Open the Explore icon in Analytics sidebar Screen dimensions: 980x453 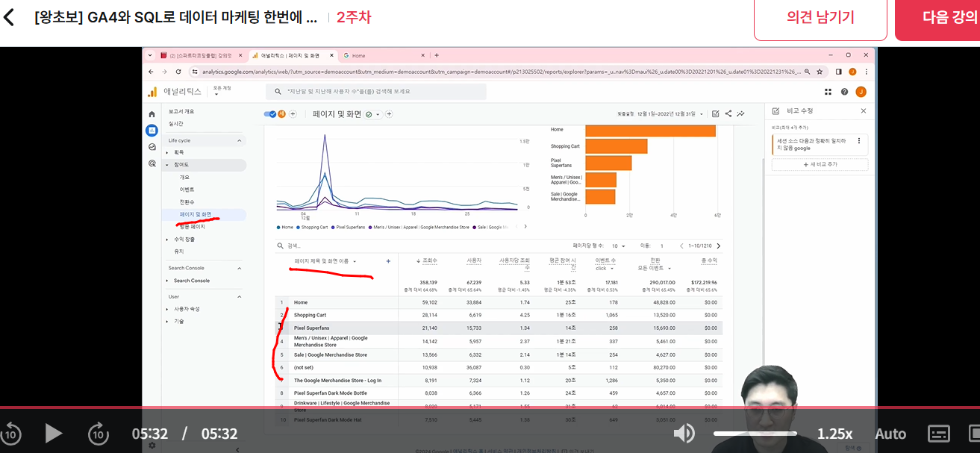coord(152,147)
